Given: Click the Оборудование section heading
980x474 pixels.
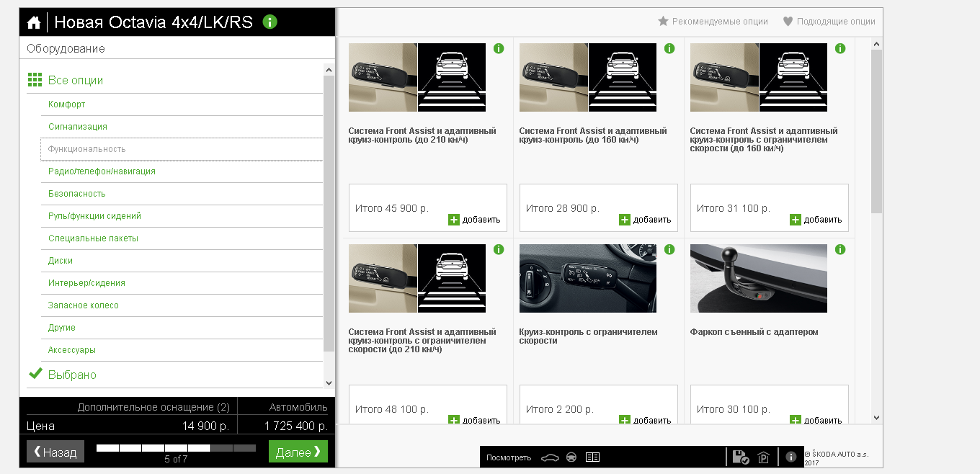Looking at the screenshot, I should (x=66, y=48).
